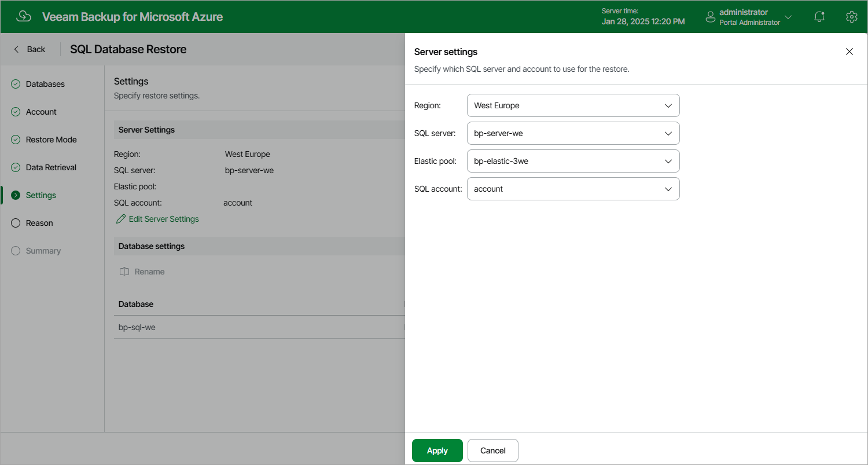Cancel the server settings changes
The width and height of the screenshot is (868, 465).
(x=493, y=451)
